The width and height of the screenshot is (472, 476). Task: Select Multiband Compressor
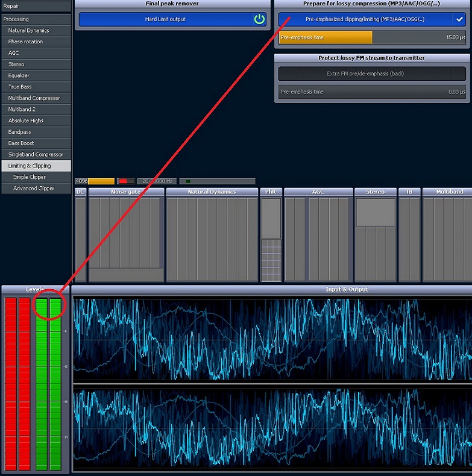[36, 98]
